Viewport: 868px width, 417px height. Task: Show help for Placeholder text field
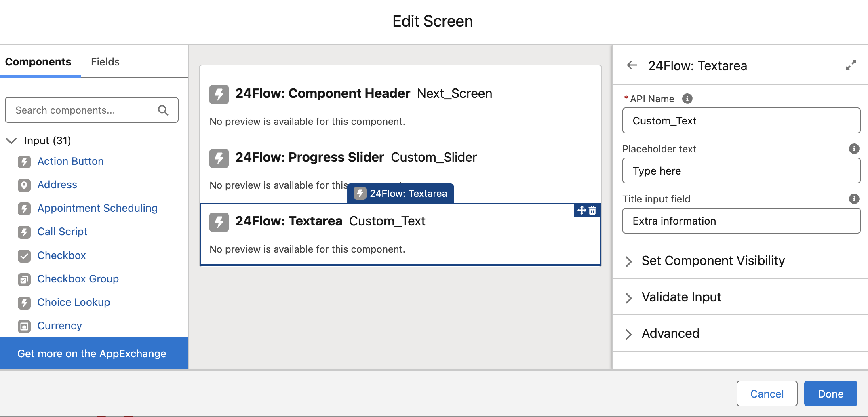[x=854, y=149]
